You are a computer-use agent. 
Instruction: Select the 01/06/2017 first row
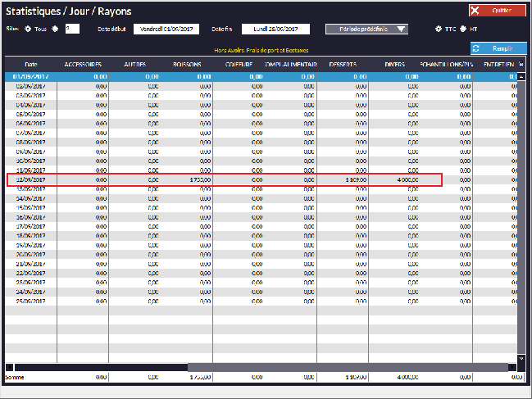[x=31, y=76]
